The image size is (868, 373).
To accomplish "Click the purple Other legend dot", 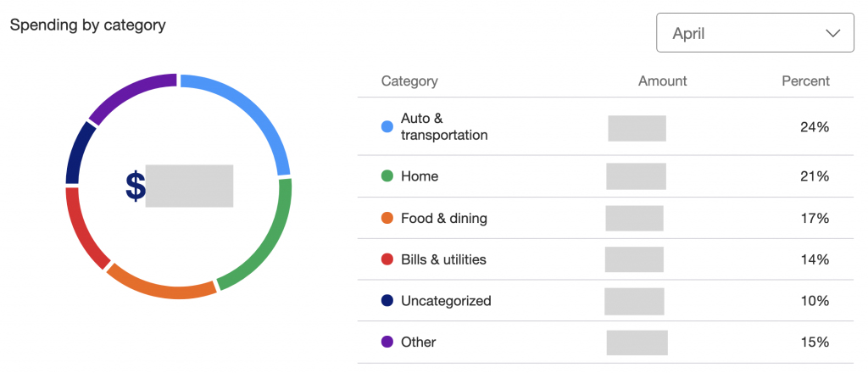I will pos(387,342).
